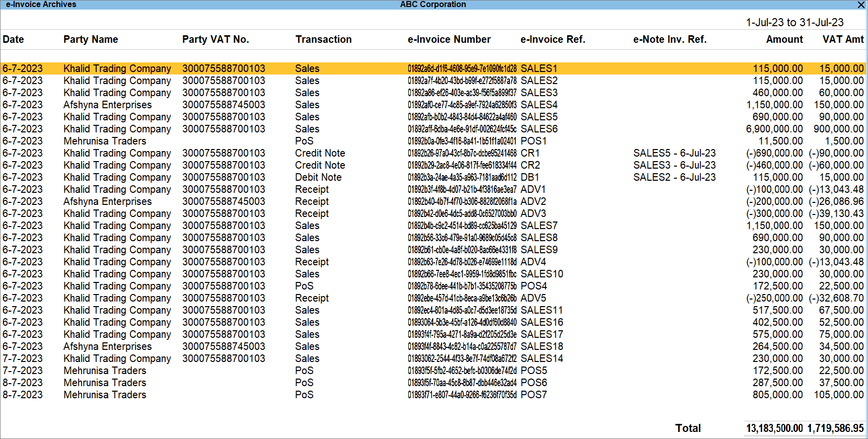Click the SALES5 - 6-Jul-23 note reference
This screenshot has width=868, height=439.
pos(674,153)
